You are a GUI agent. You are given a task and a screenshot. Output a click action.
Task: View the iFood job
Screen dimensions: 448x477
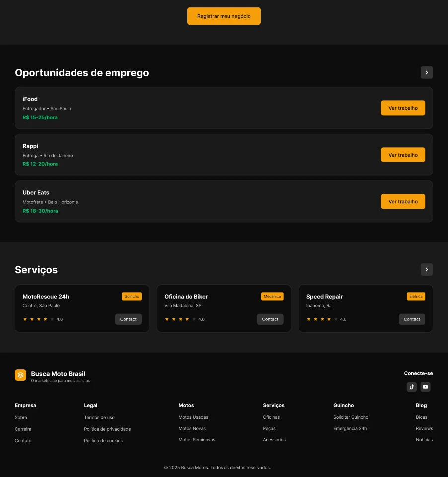(x=403, y=108)
